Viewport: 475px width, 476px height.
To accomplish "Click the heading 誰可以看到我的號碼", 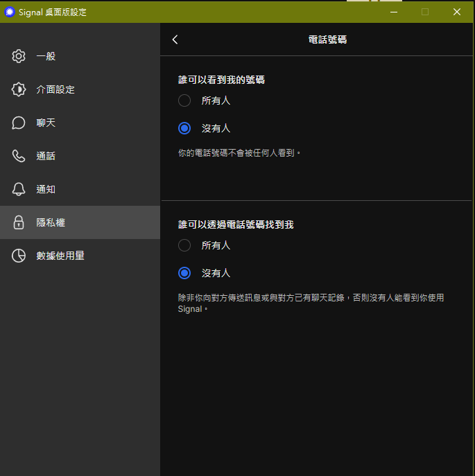I will coord(221,80).
